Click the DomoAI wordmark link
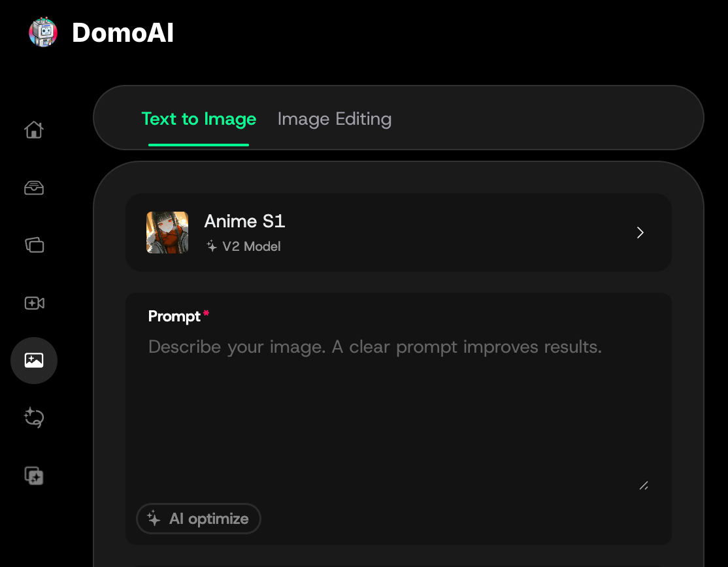The width and height of the screenshot is (728, 567). [x=123, y=33]
